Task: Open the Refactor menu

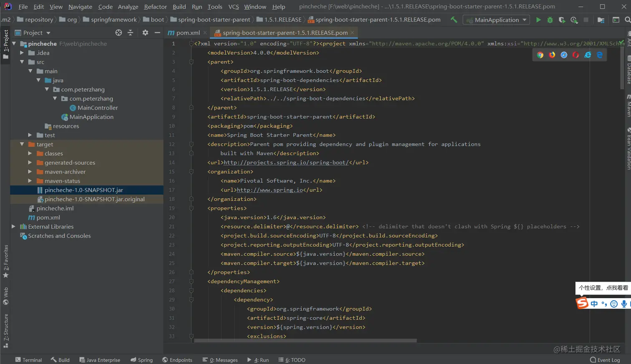Action: [155, 7]
